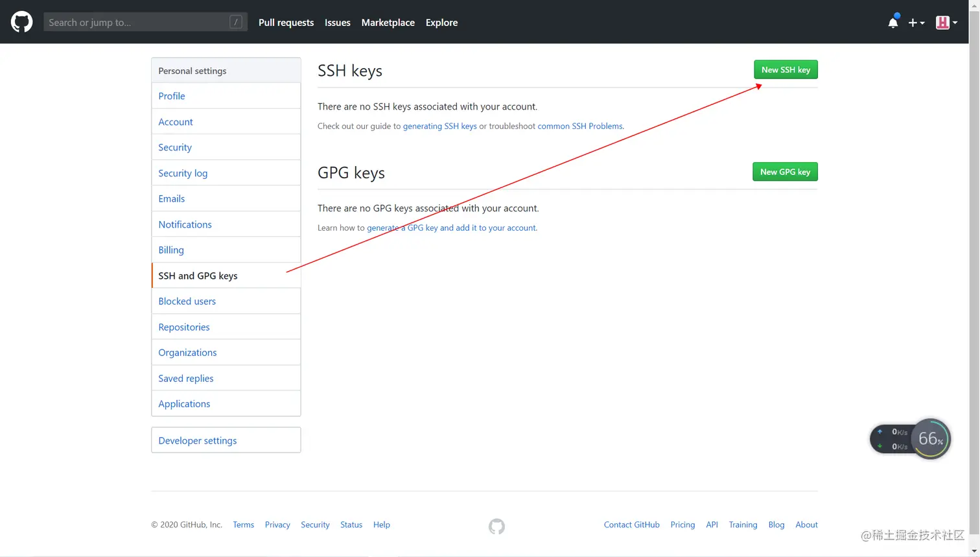Open Developer settings
Image resolution: width=980 pixels, height=557 pixels.
pos(226,440)
